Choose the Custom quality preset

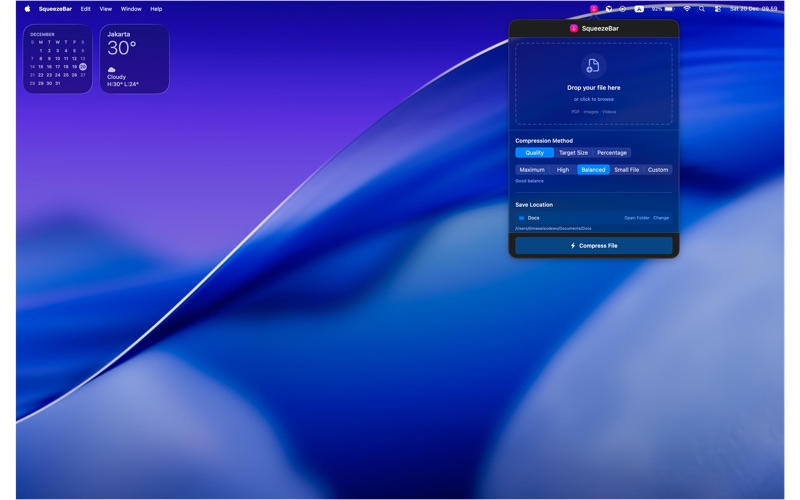click(x=658, y=169)
